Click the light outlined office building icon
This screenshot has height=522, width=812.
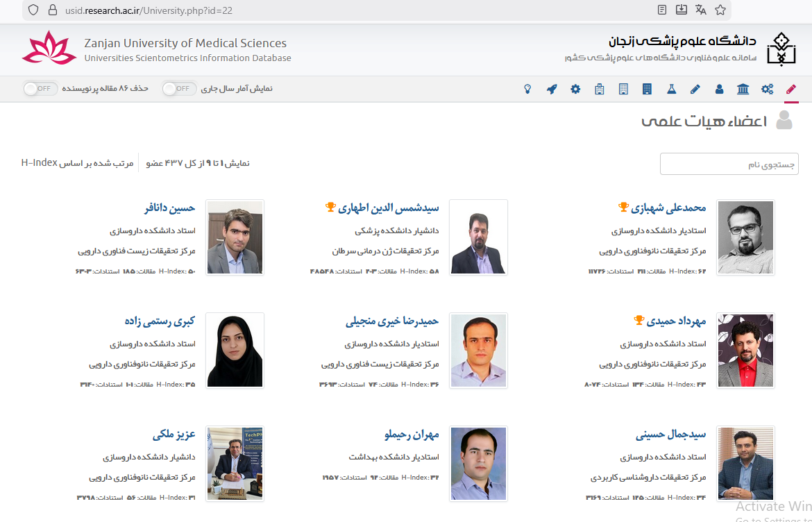click(623, 89)
